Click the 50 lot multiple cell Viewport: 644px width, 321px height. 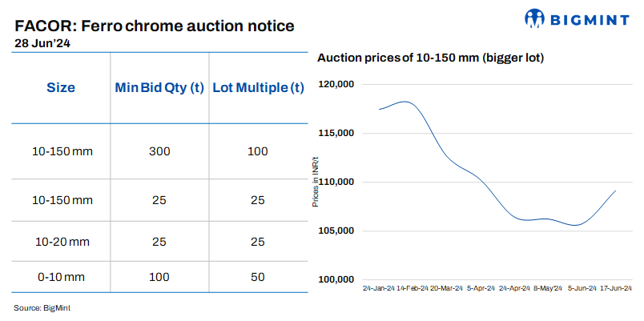pyautogui.click(x=257, y=275)
